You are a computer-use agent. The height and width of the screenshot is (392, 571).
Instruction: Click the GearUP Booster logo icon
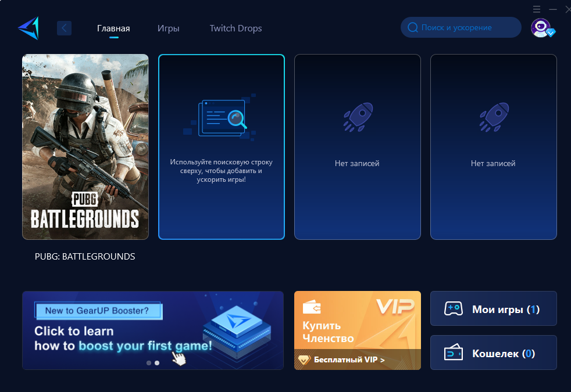pos(28,28)
